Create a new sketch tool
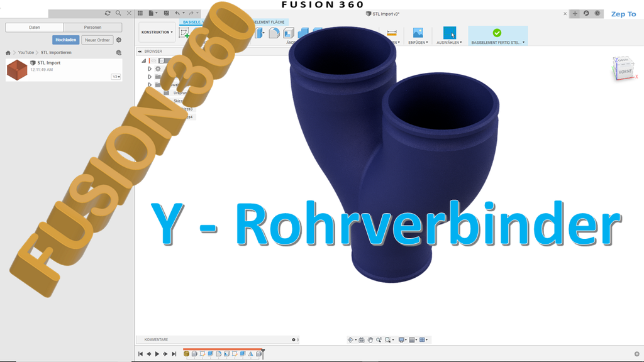 coord(184,33)
